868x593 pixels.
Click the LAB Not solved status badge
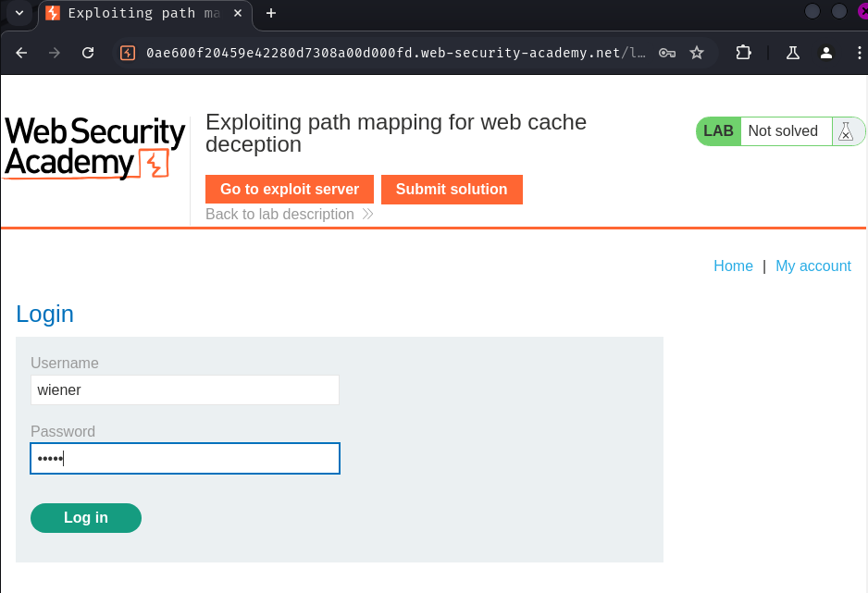pyautogui.click(x=780, y=131)
